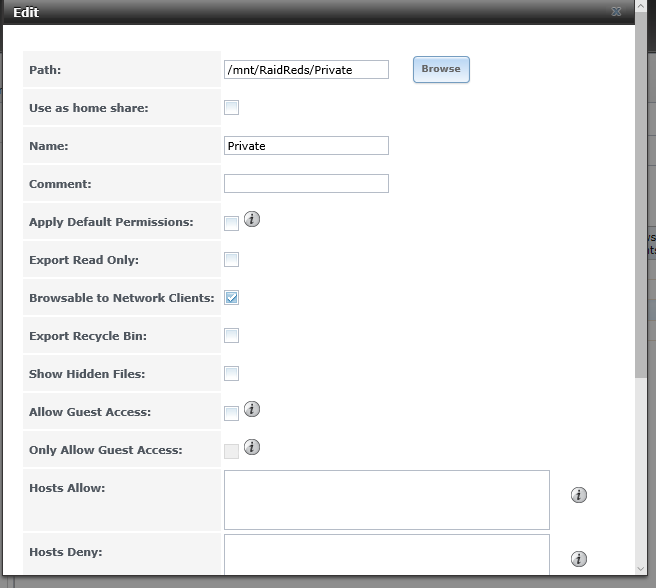656x588 pixels.
Task: Click the scrollbar up arrow
Action: coord(641,6)
